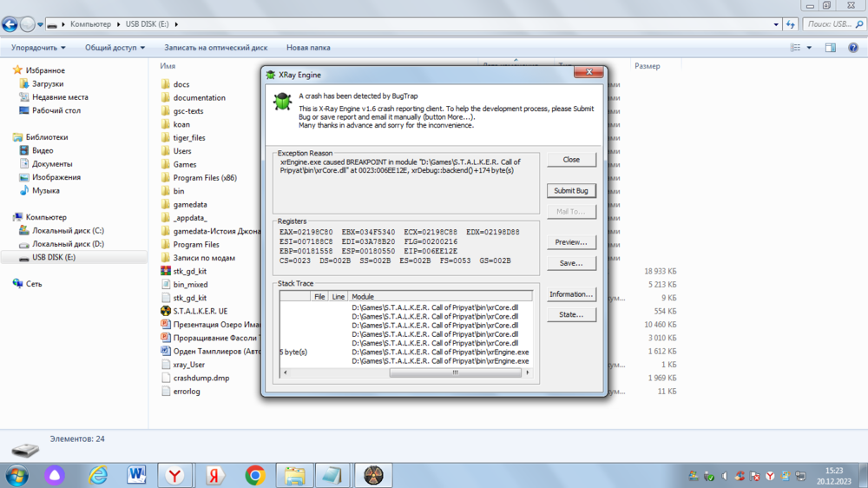Switch to S.T.A.L.K.E.R. radiation taskbar icon
This screenshot has width=868, height=488.
click(x=373, y=475)
